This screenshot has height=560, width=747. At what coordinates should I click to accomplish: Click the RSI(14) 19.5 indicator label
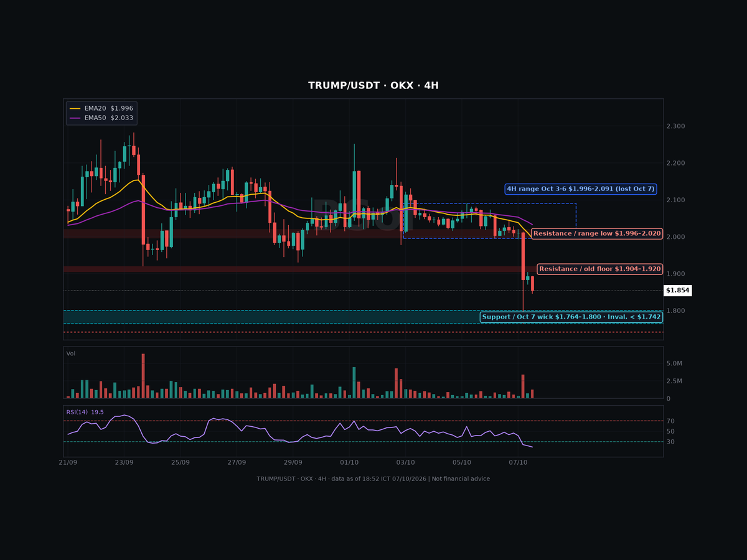(85, 412)
